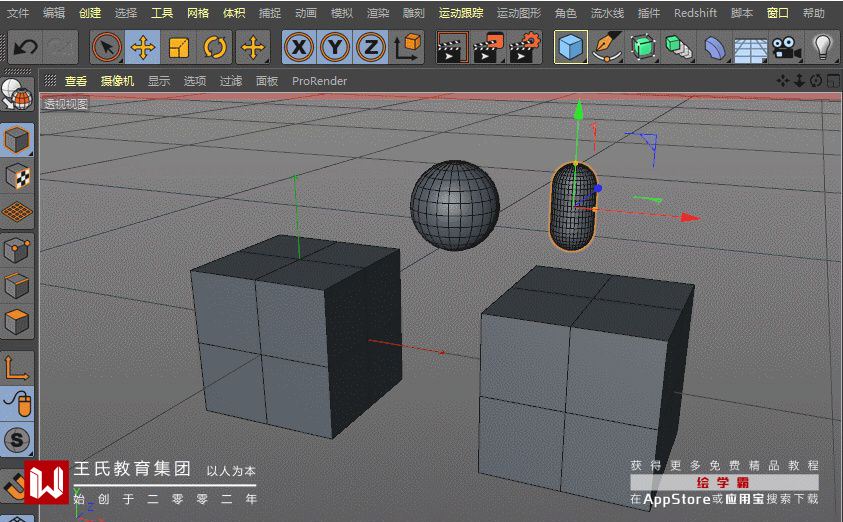Open the Bend deformer group

pos(715,48)
